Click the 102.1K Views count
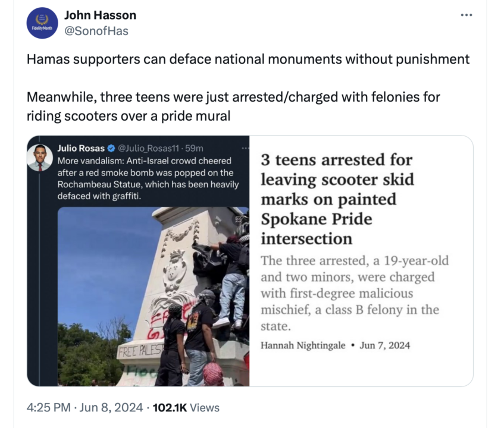 [186, 407]
